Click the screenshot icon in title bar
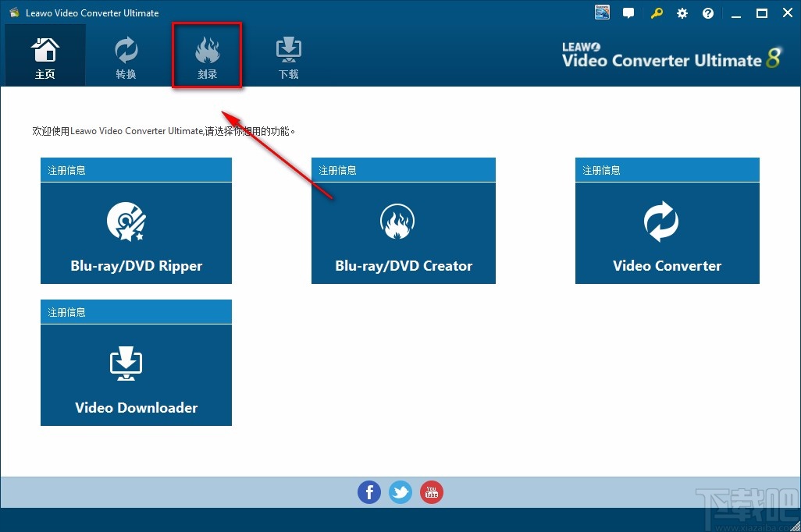 pyautogui.click(x=601, y=12)
